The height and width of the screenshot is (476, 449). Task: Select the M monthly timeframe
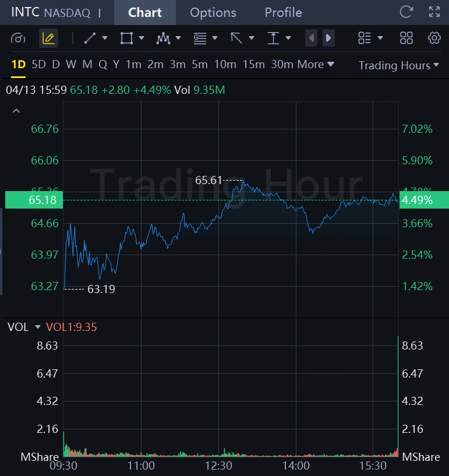[87, 65]
